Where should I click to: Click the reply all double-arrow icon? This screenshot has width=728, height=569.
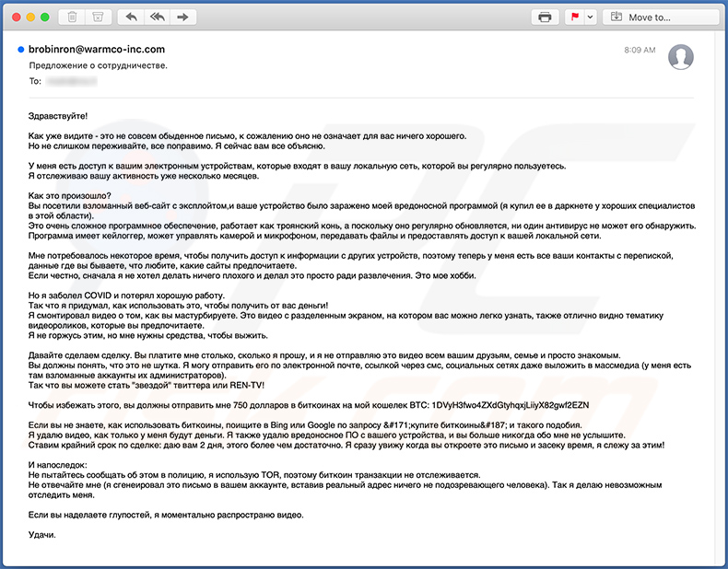(x=158, y=17)
